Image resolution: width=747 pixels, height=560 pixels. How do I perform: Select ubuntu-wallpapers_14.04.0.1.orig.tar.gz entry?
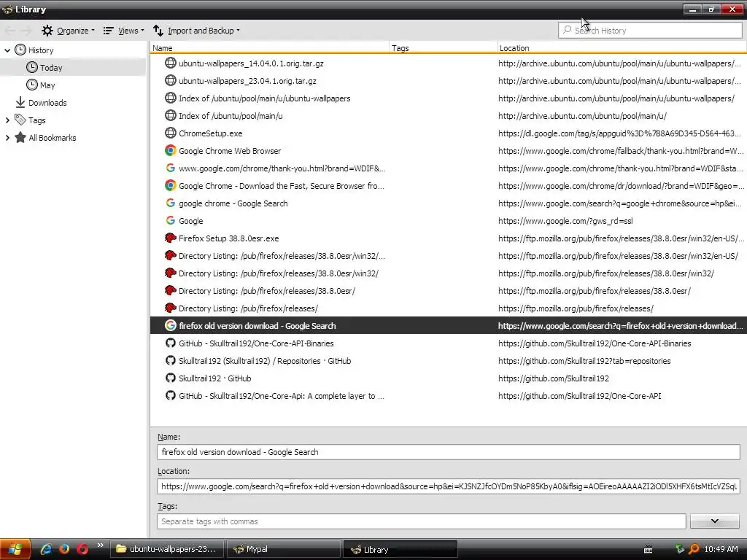[x=449, y=63]
